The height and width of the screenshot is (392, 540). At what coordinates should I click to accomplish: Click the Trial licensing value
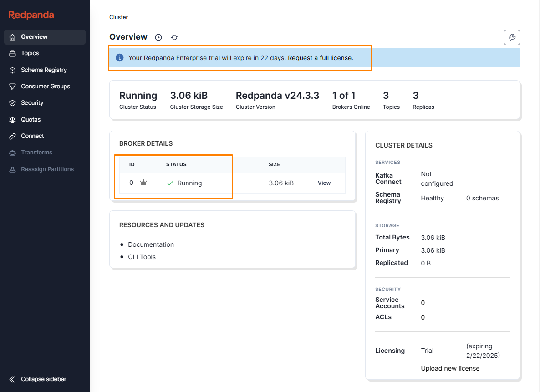coord(427,351)
